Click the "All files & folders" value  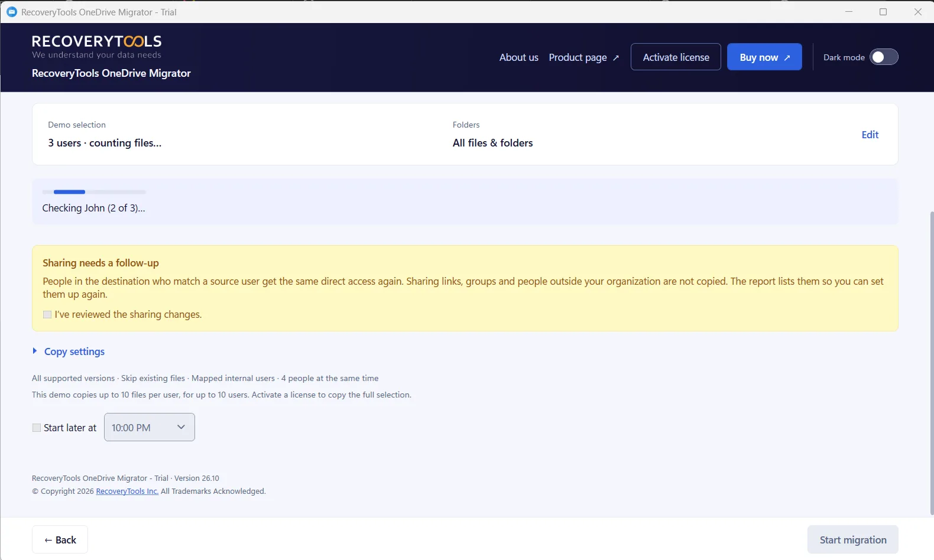coord(492,143)
